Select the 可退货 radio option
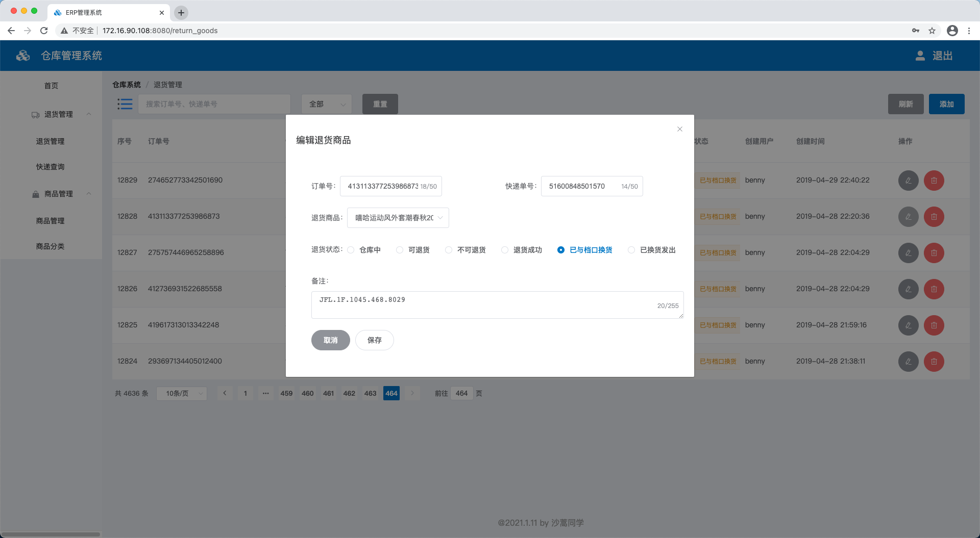Screen dimensions: 980x538 point(413,250)
